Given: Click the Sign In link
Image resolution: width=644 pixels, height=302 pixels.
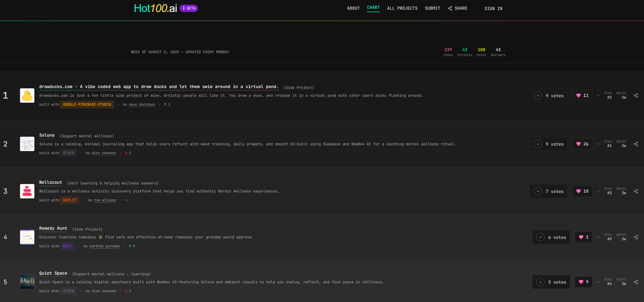Looking at the screenshot, I should tap(493, 9).
